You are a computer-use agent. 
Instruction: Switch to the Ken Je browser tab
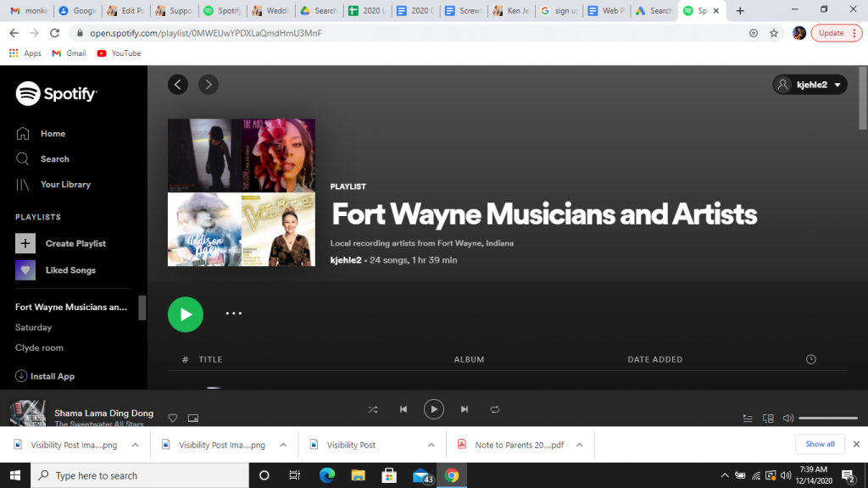511,10
